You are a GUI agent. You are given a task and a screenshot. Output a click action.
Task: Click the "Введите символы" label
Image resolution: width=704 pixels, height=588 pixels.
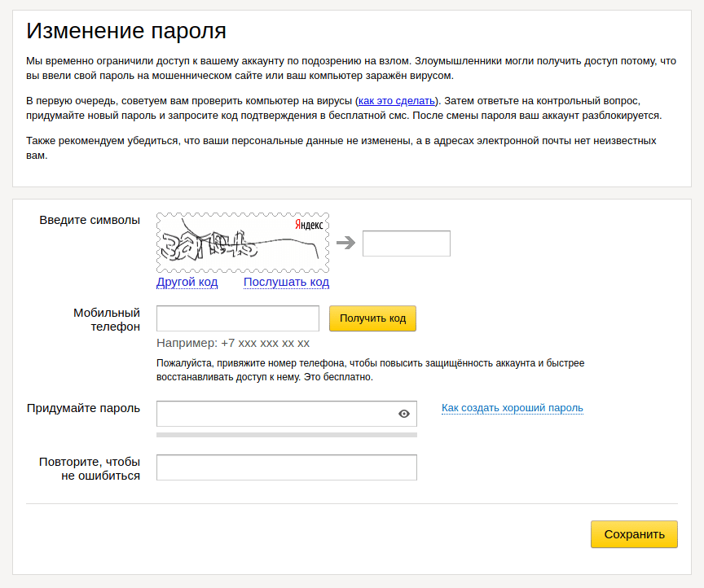point(90,220)
